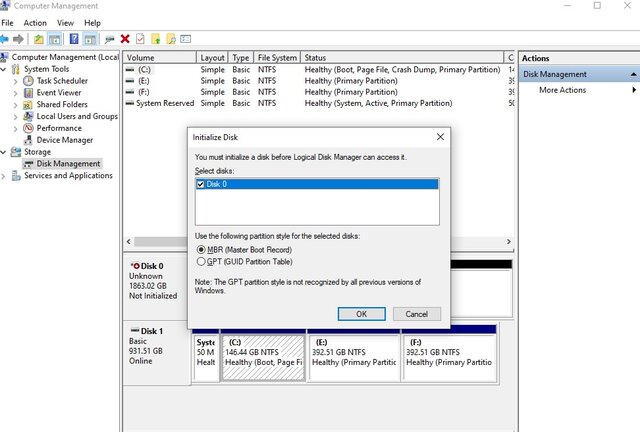Expand More Actions submenu arrow
Image resolution: width=640 pixels, height=432 pixels.
pyautogui.click(x=633, y=90)
